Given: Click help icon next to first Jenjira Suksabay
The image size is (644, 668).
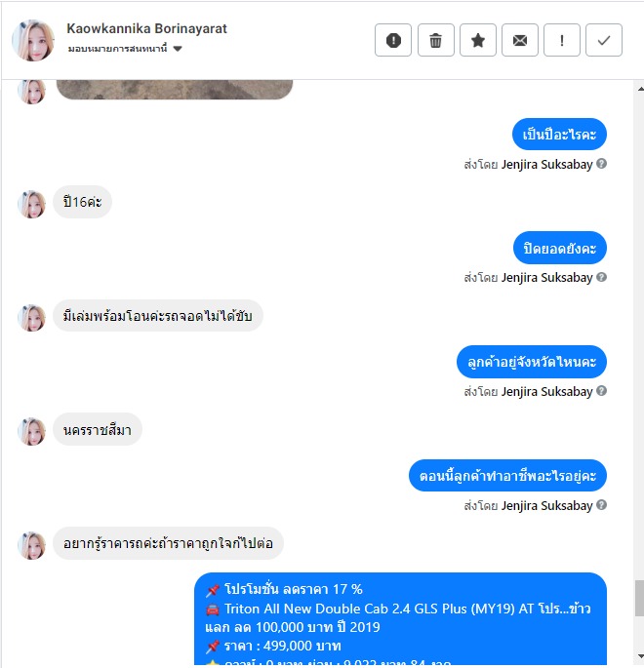Looking at the screenshot, I should tap(601, 164).
